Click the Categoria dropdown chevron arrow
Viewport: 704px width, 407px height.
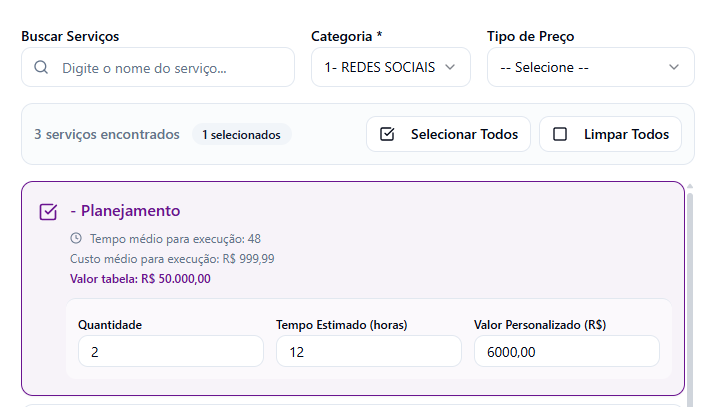(x=450, y=67)
